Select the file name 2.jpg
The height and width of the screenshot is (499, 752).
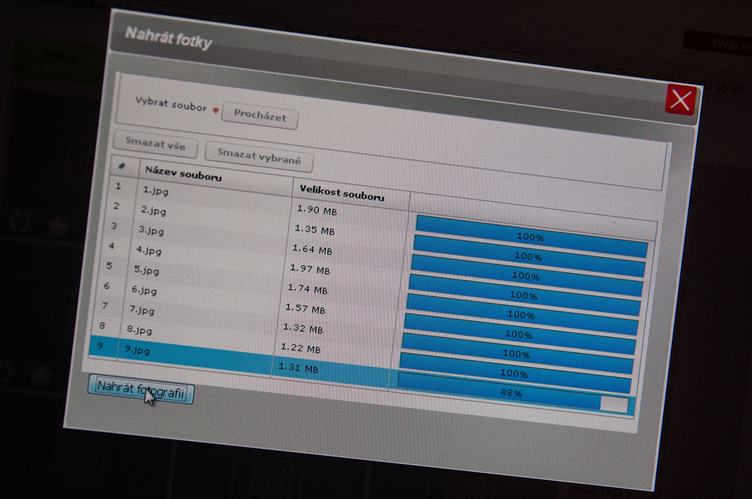(153, 211)
